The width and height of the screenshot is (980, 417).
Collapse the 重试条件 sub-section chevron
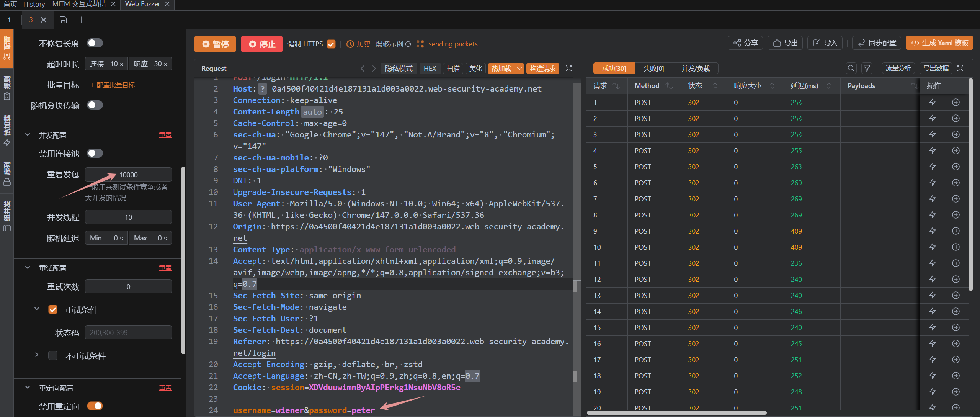coord(37,309)
